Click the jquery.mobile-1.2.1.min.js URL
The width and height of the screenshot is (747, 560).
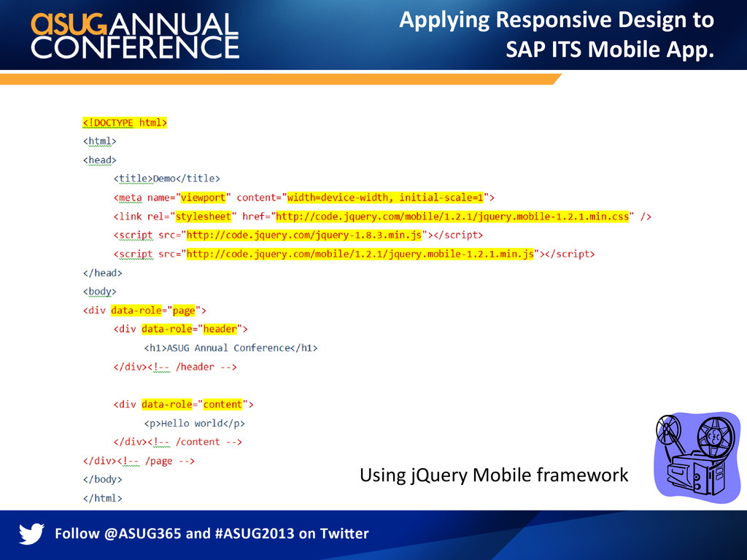(360, 254)
